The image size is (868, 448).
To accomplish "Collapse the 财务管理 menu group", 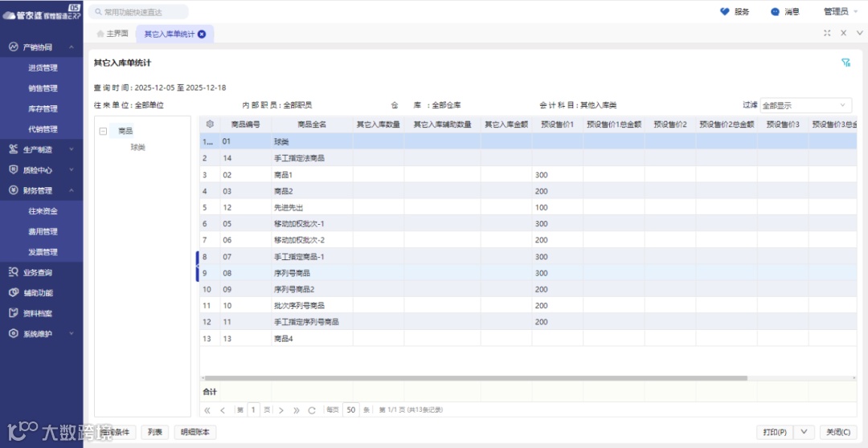I will point(72,190).
